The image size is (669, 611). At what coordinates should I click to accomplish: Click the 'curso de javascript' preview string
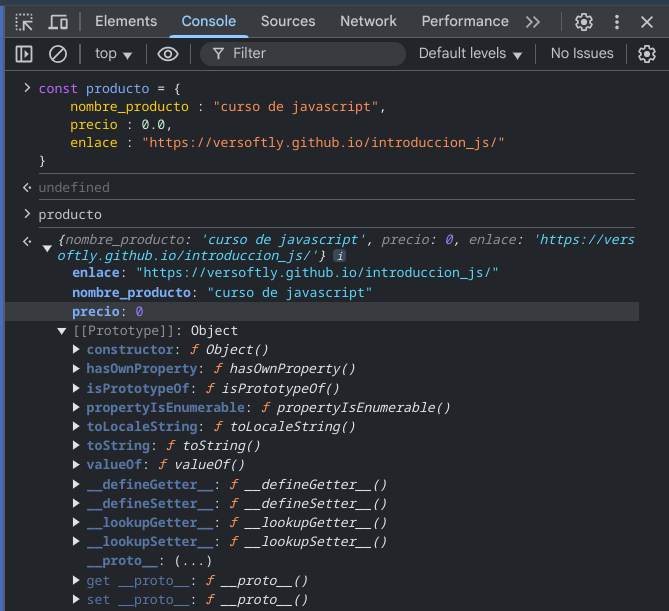284,240
